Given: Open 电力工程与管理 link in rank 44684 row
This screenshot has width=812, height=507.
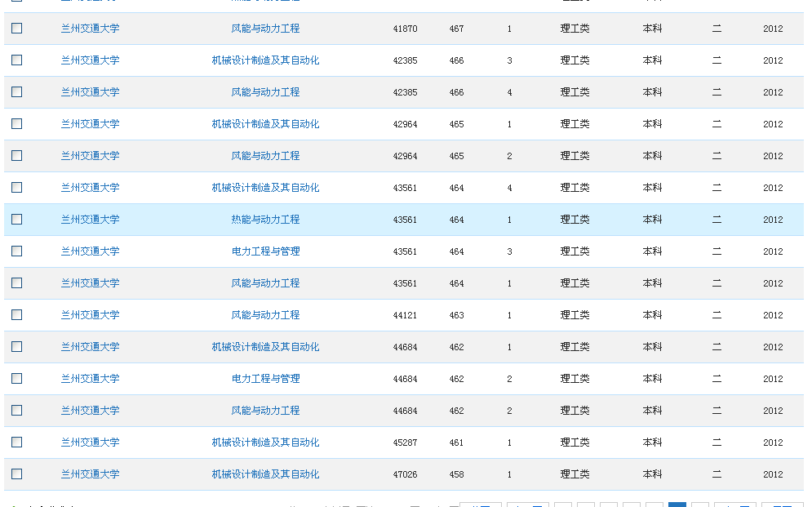Looking at the screenshot, I should tap(265, 379).
